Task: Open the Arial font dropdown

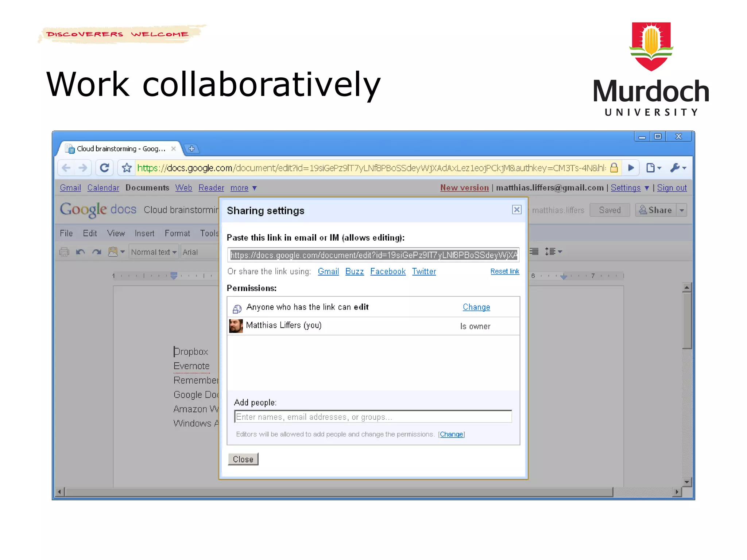Action: (x=200, y=252)
